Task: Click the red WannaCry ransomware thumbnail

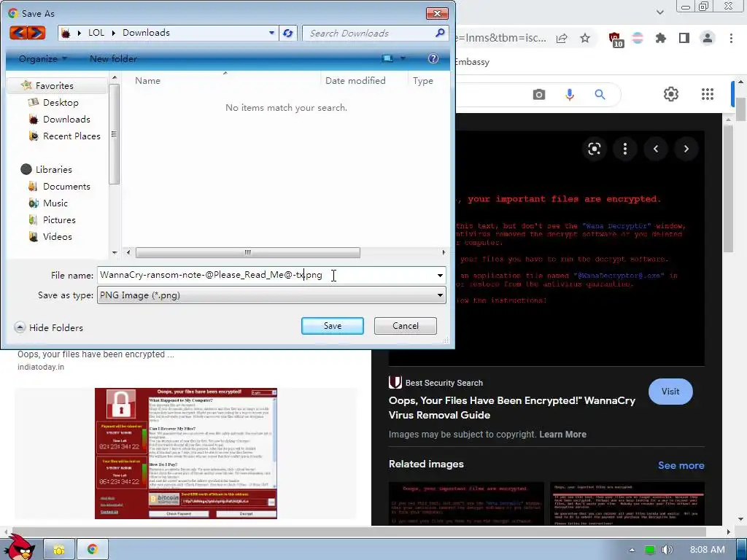Action: (x=186, y=454)
